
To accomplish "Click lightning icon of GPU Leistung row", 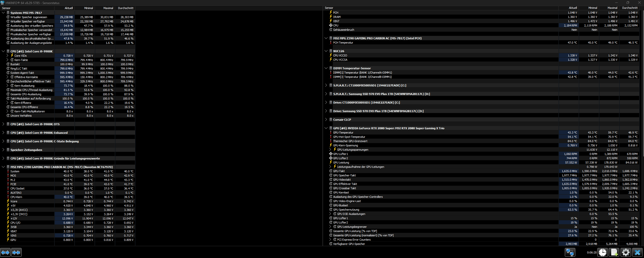I will (331, 162).
